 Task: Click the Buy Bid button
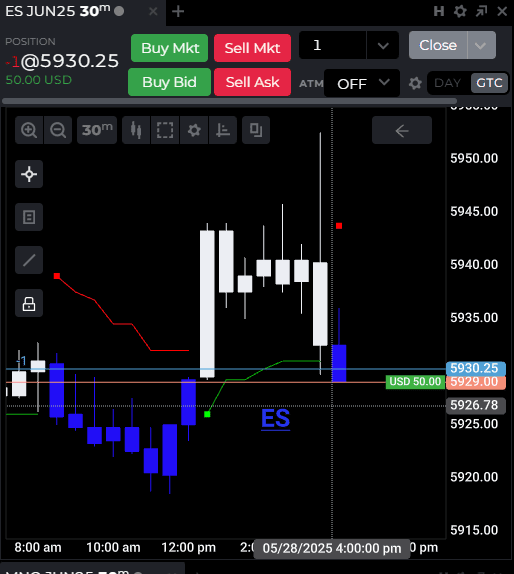170,82
